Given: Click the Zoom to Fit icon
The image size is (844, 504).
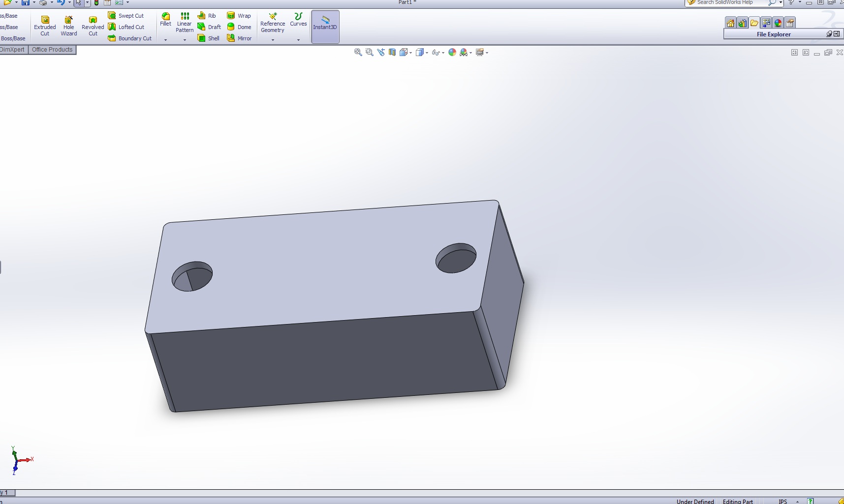Looking at the screenshot, I should (x=358, y=52).
